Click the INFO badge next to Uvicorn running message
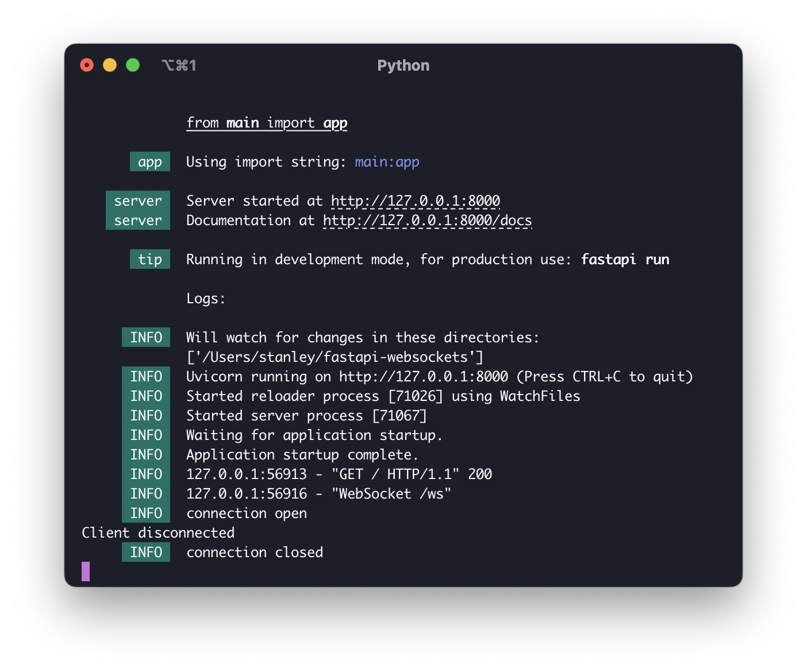This screenshot has height=672, width=807. (145, 376)
